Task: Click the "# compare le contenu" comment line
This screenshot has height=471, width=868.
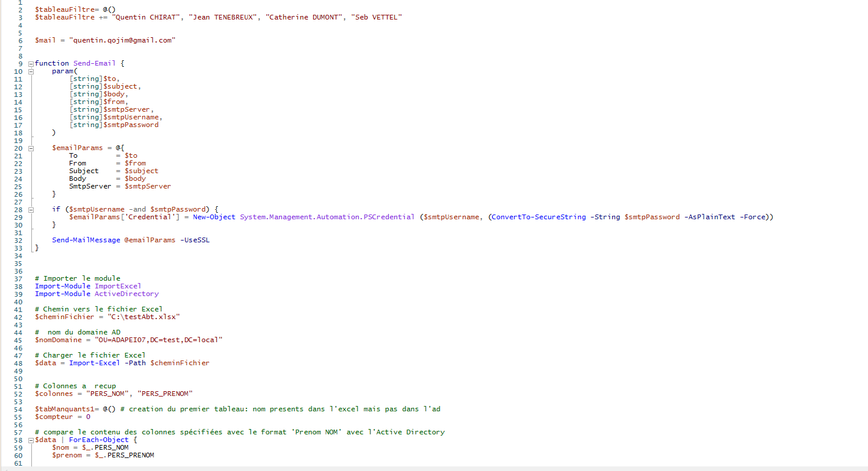Action: (x=240, y=432)
